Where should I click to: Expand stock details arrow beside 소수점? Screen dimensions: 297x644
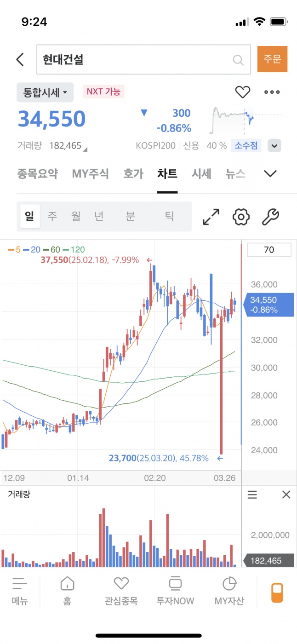point(274,146)
